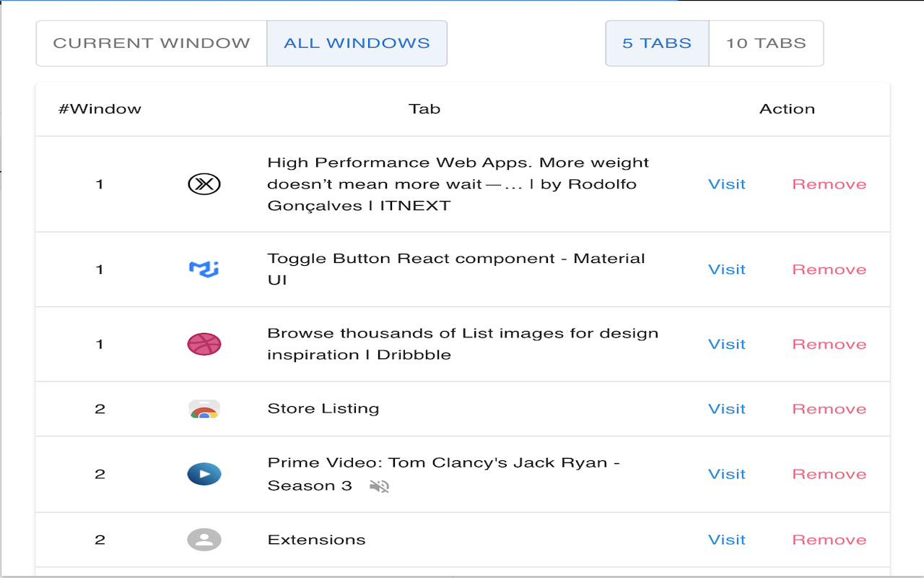Remove the Prime Video Jack Ryan tab

coord(829,474)
